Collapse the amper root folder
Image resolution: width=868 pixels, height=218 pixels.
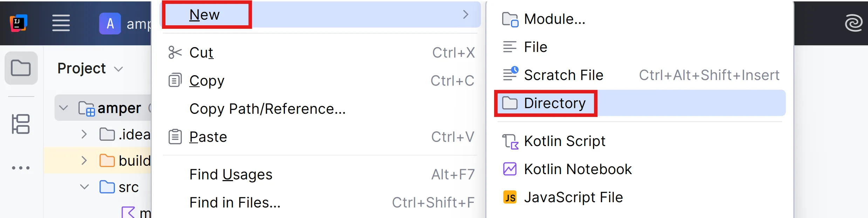[63, 108]
